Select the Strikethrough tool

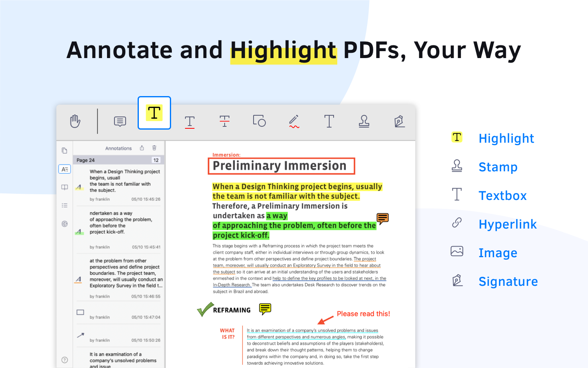pyautogui.click(x=224, y=121)
